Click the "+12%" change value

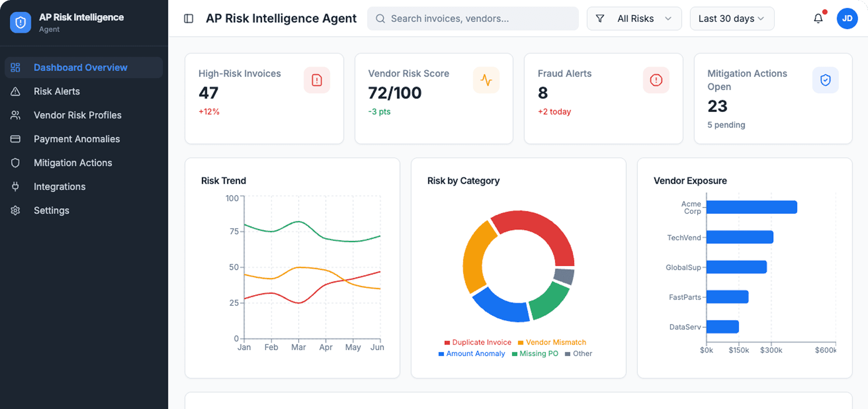click(x=209, y=112)
